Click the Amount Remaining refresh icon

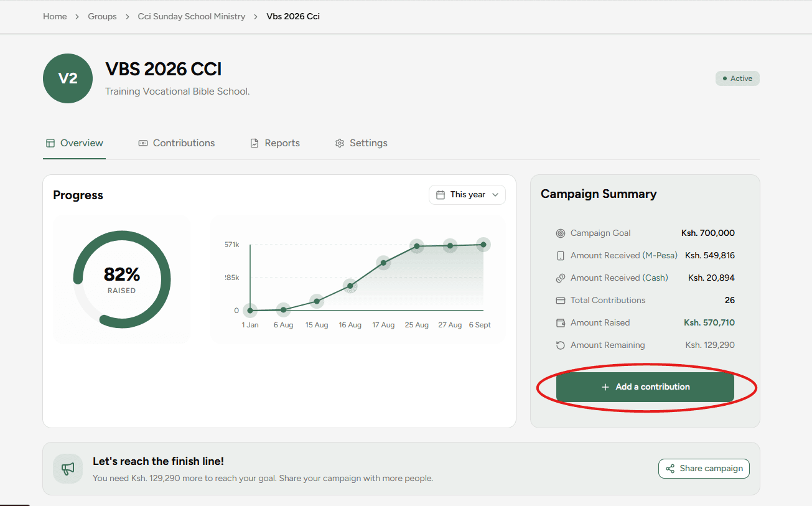(561, 345)
